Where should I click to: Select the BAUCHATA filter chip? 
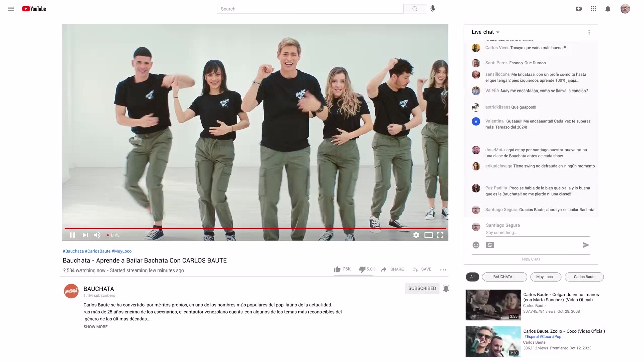pyautogui.click(x=505, y=277)
